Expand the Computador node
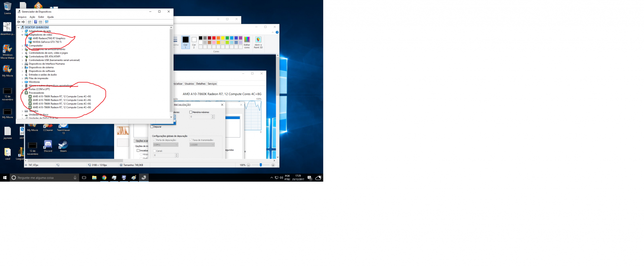Screen dimensions: 644x266 [x=22, y=46]
